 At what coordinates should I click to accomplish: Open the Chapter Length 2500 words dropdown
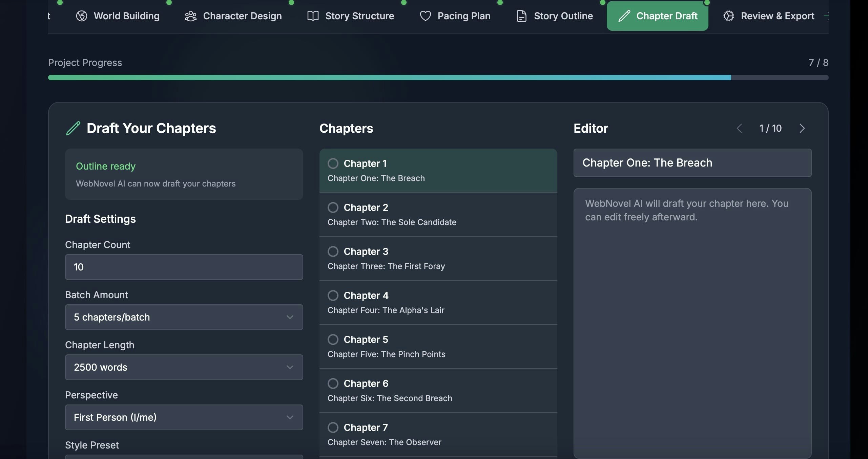click(184, 367)
